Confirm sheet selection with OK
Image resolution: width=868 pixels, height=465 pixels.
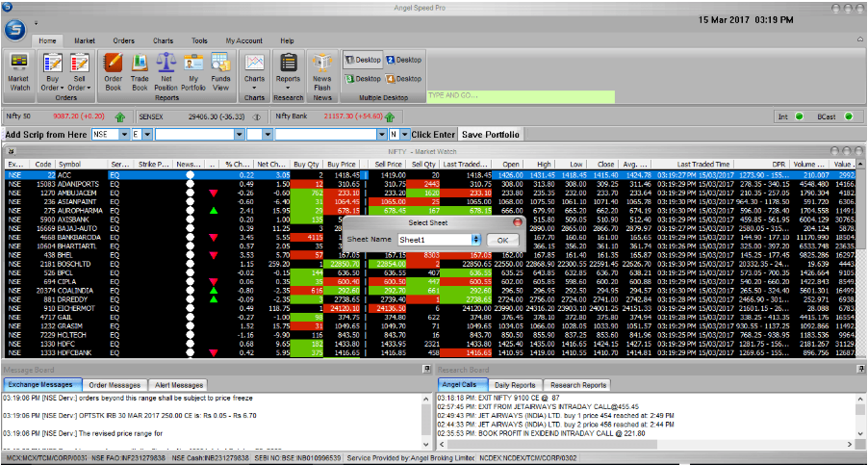pyautogui.click(x=502, y=240)
